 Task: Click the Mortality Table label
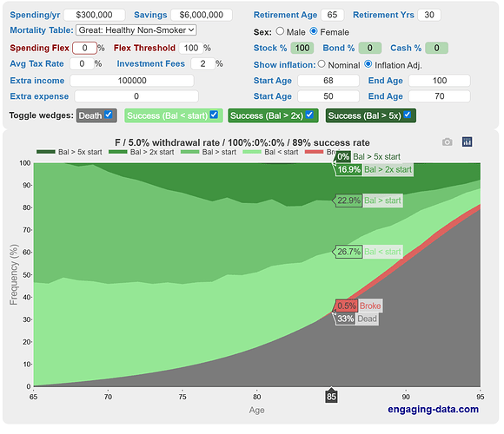tap(42, 30)
